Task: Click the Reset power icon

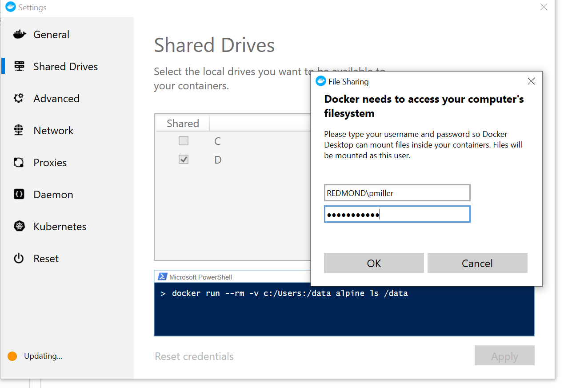Action: [x=20, y=258]
